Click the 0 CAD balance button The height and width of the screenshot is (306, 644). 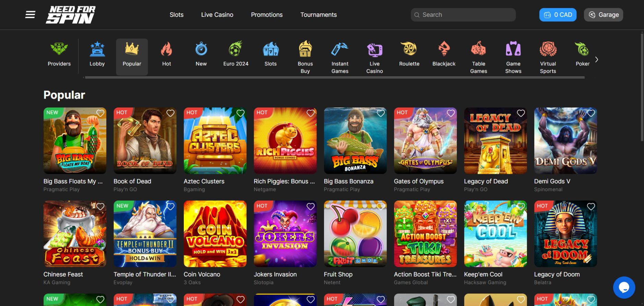558,15
